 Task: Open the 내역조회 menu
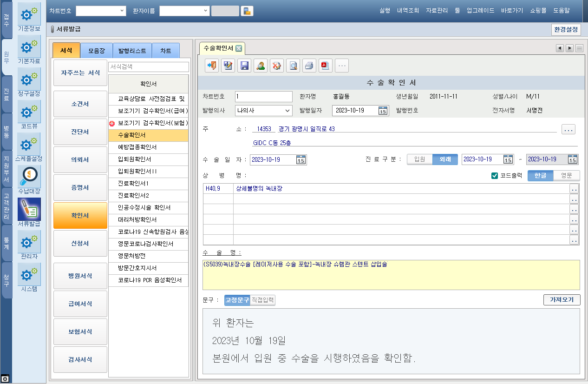tap(408, 11)
